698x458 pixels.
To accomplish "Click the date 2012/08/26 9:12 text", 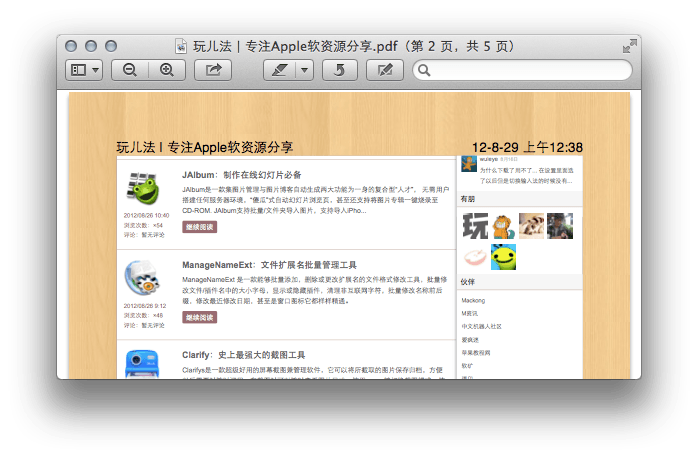I will click(x=145, y=306).
